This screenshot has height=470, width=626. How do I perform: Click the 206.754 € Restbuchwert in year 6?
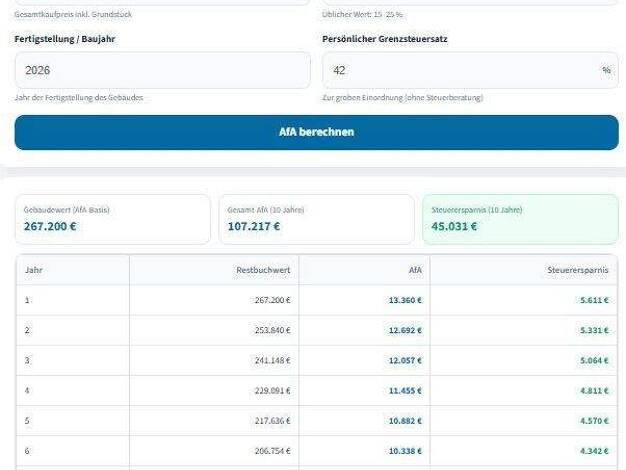pos(271,451)
